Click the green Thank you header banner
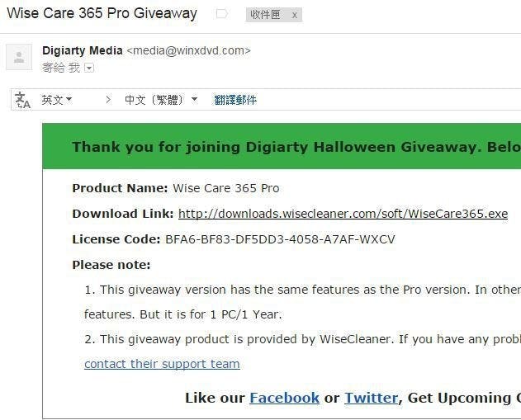This screenshot has width=521, height=420. (282, 146)
